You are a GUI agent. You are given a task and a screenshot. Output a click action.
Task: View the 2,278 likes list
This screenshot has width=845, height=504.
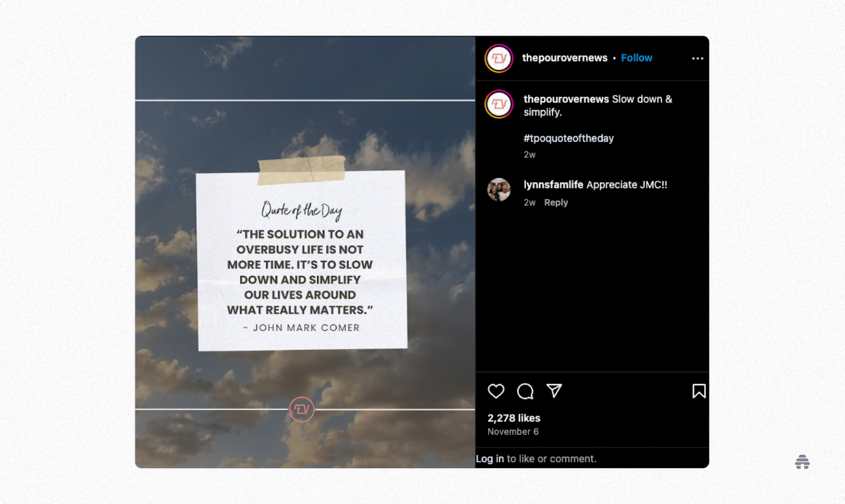click(x=514, y=418)
